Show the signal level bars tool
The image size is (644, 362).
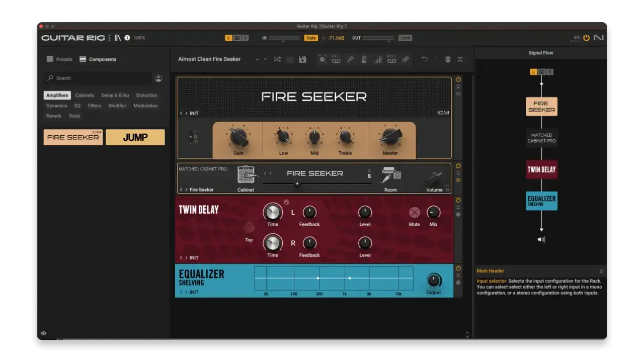[x=377, y=59]
